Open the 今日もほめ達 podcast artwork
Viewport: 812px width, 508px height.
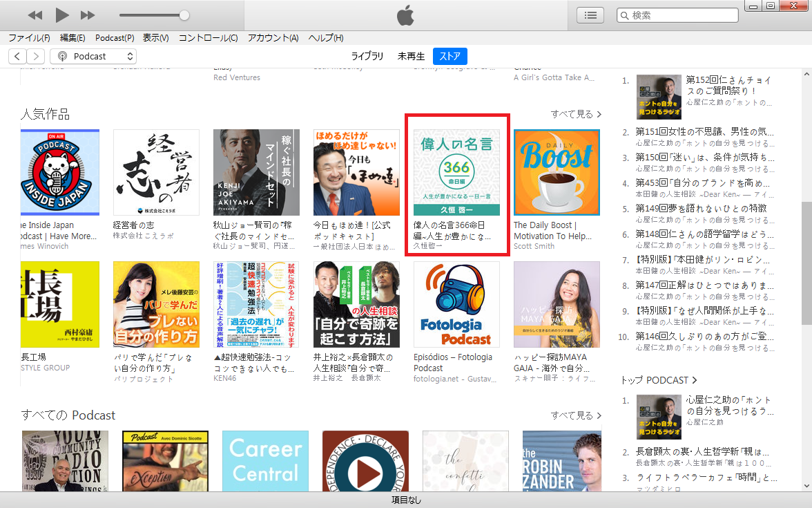coord(356,172)
